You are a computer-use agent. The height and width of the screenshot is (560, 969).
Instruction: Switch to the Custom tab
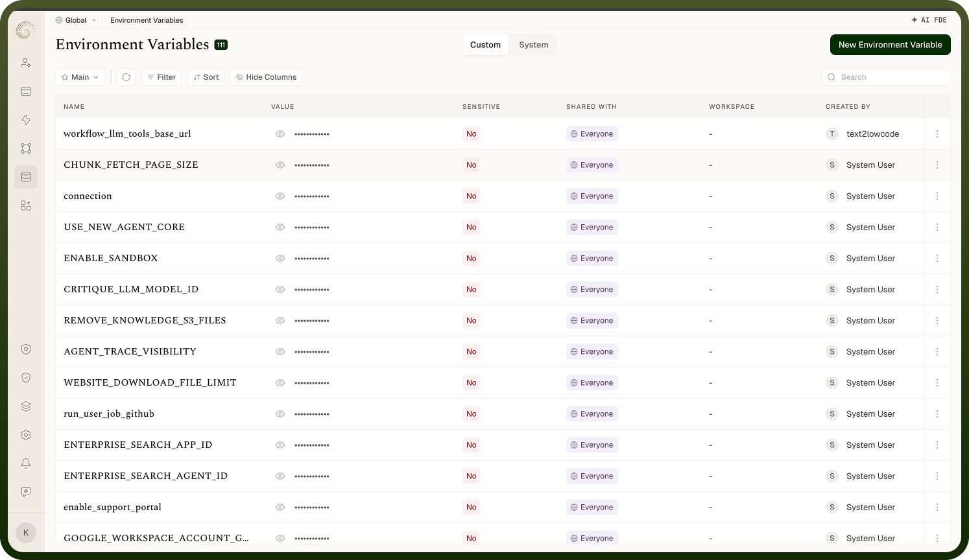coord(485,45)
